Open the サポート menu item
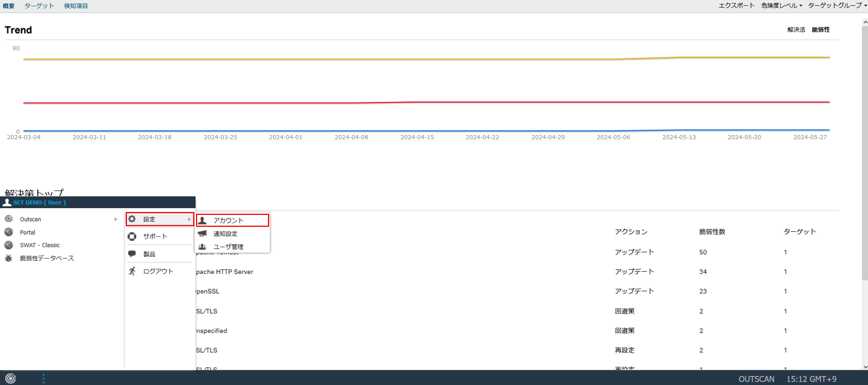This screenshot has width=868, height=385. 155,236
